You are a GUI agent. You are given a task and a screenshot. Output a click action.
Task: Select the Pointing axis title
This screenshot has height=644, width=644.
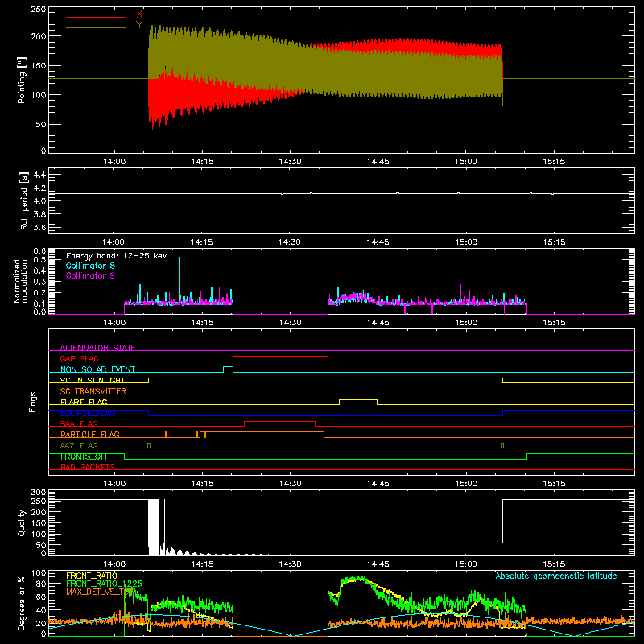(x=22, y=80)
